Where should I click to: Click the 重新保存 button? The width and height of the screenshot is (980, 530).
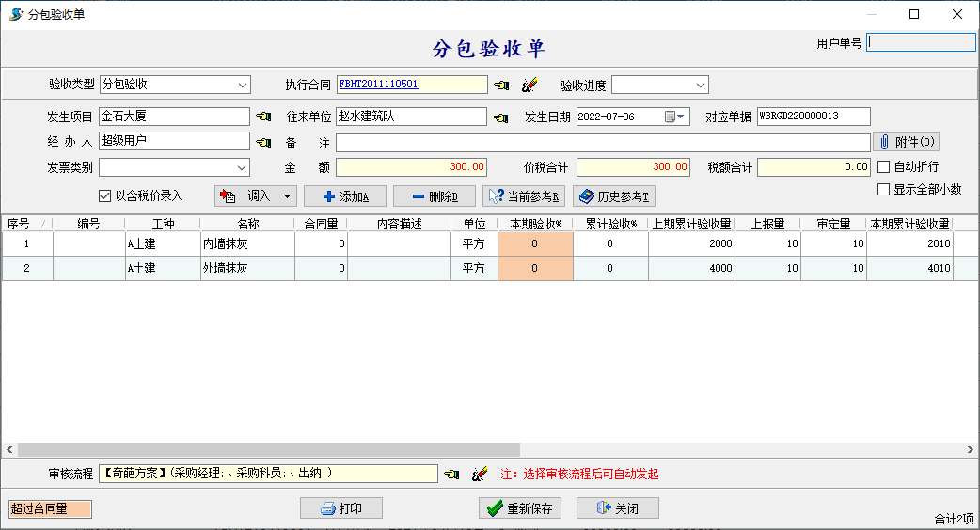[x=521, y=508]
